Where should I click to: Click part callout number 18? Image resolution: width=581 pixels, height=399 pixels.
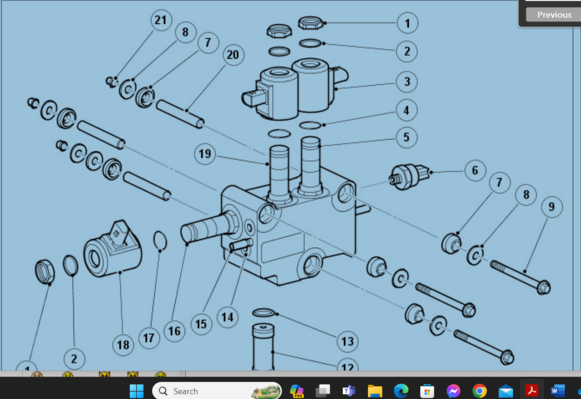point(123,345)
